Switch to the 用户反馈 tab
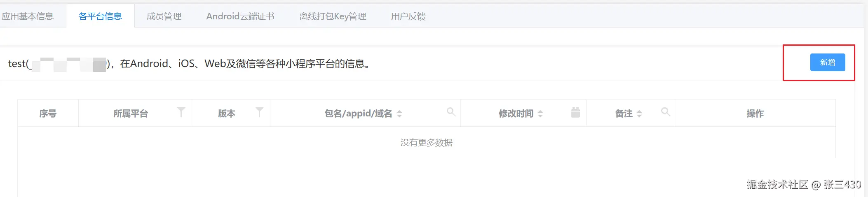Viewport: 868px width, 197px height. coord(408,16)
